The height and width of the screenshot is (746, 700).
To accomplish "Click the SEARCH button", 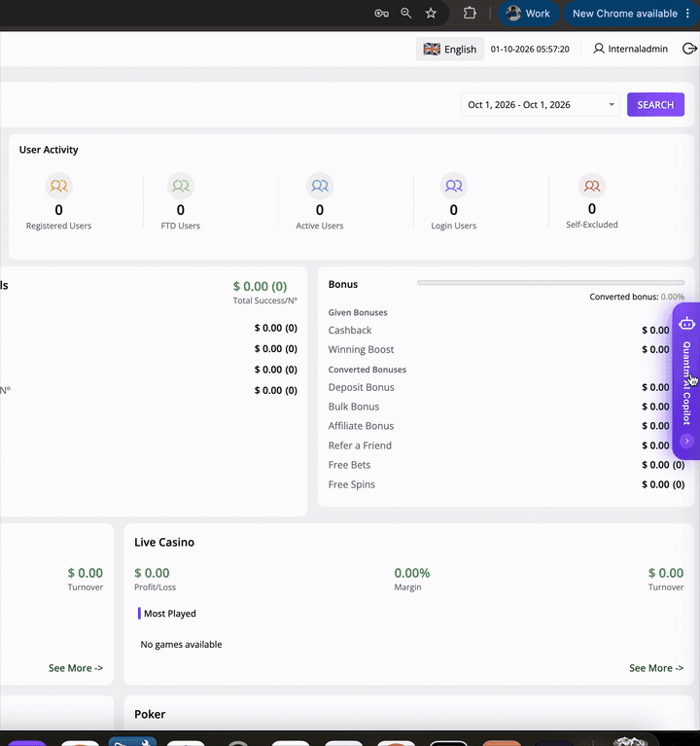I will tap(656, 105).
